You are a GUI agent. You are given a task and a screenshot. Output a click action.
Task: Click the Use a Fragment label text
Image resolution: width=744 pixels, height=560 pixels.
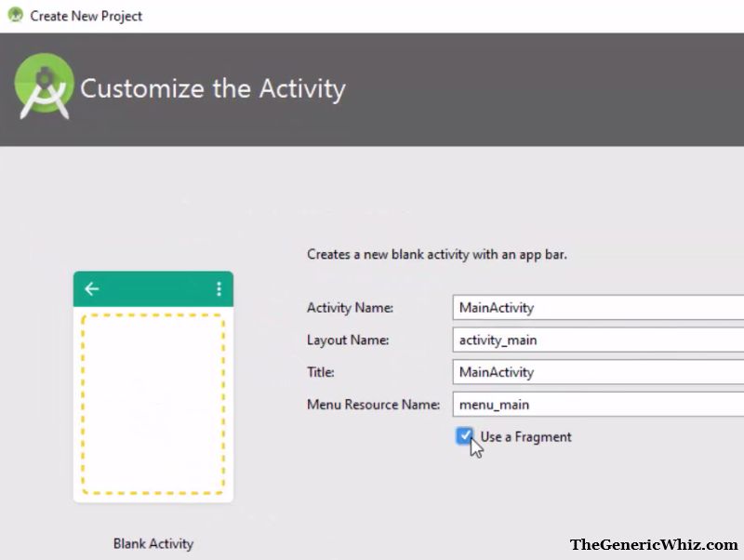pos(525,436)
